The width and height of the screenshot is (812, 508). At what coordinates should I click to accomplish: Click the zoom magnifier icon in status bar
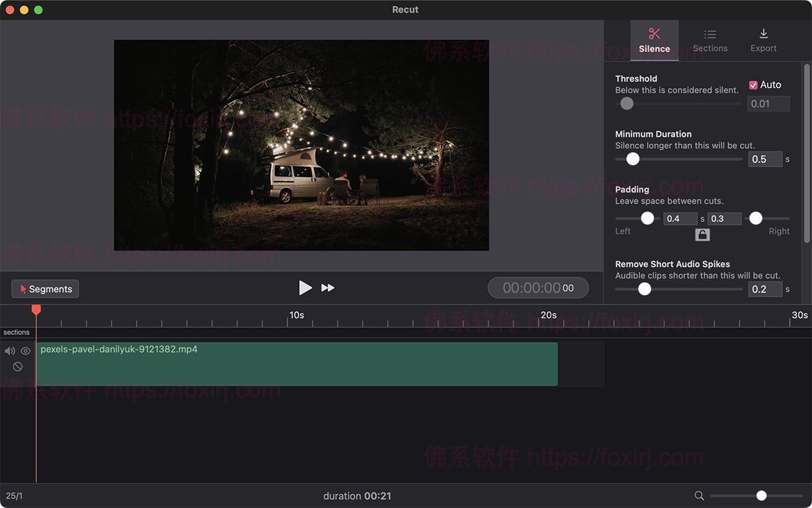700,495
